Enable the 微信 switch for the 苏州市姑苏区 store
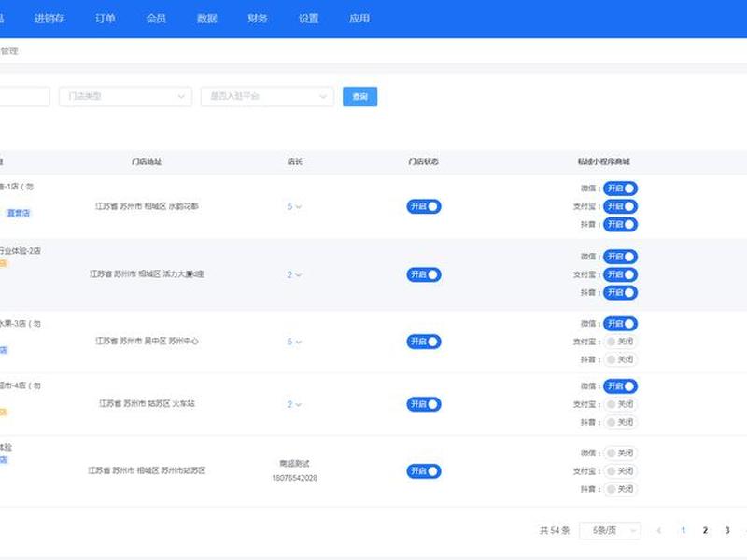Image resolution: width=747 pixels, height=560 pixels. (x=620, y=454)
